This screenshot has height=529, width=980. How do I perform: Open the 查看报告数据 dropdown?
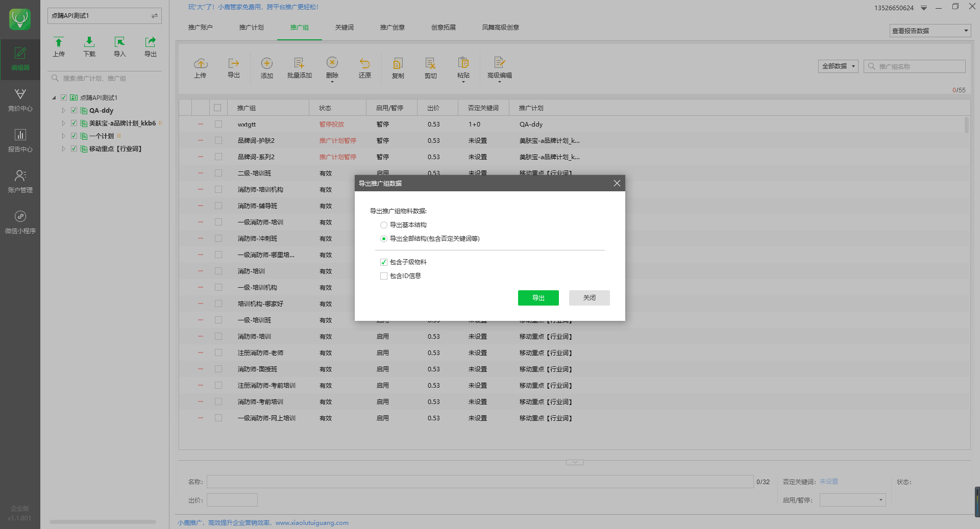(929, 31)
